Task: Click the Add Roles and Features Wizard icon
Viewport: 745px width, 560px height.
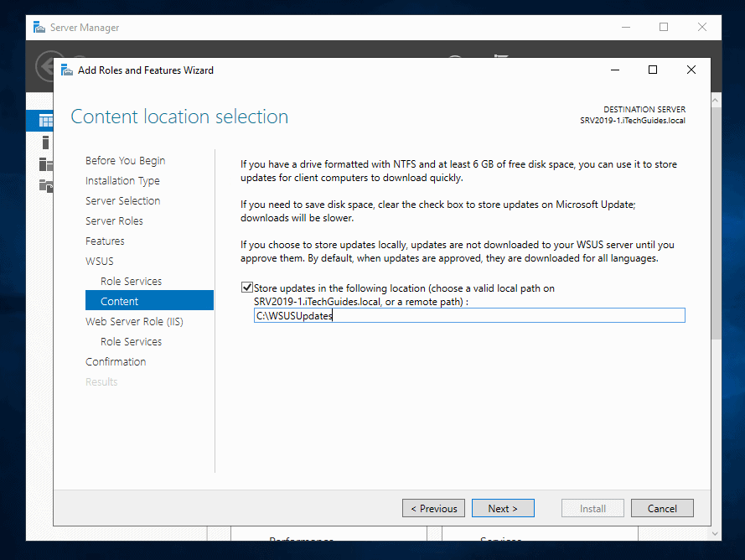Action: (x=66, y=70)
